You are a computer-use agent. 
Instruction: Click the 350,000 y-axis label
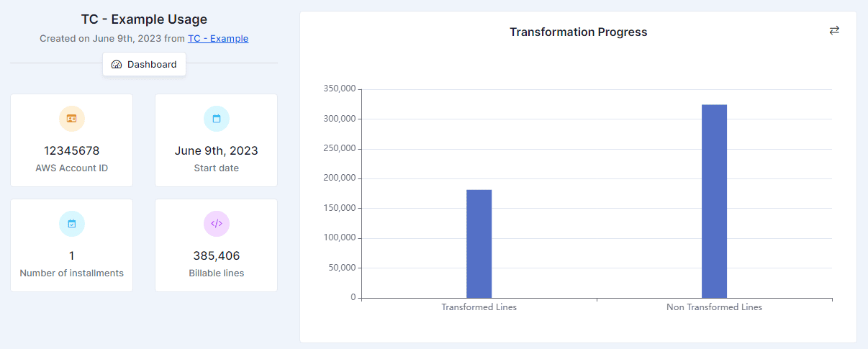(338, 89)
